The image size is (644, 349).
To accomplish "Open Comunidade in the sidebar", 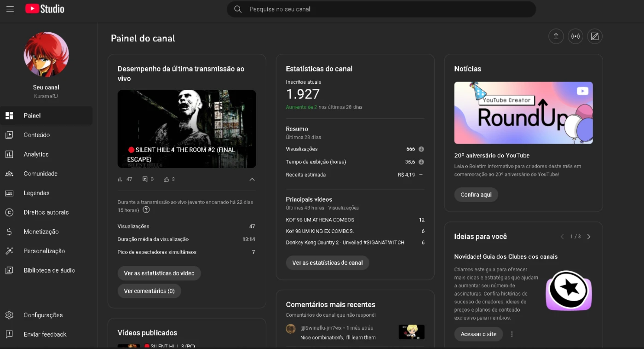I will coord(46,174).
